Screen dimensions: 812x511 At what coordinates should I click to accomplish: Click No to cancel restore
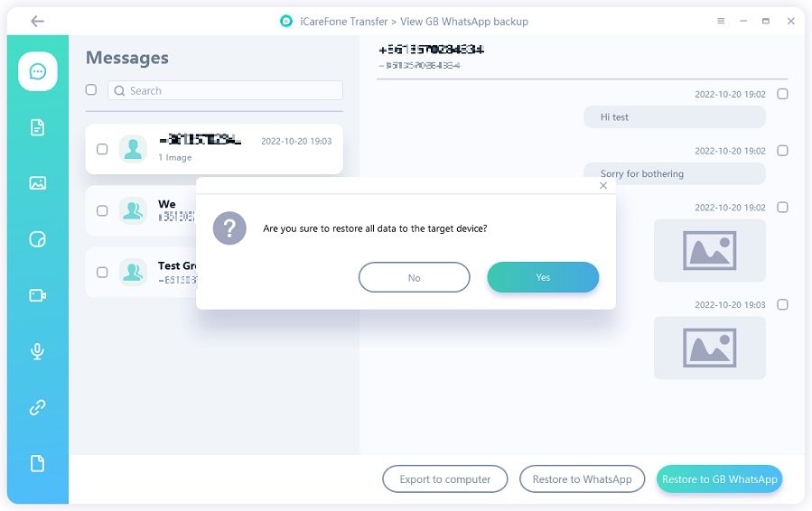click(x=414, y=277)
